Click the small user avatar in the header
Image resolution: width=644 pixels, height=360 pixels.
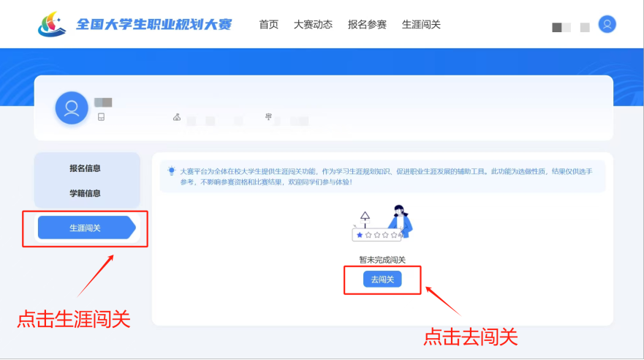coord(607,24)
